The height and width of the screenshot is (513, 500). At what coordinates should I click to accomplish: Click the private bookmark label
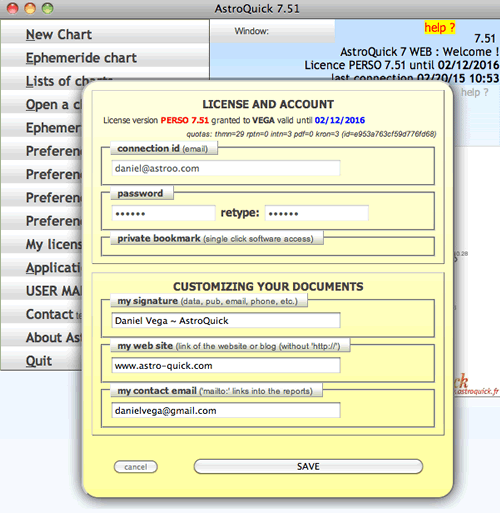[x=216, y=239]
